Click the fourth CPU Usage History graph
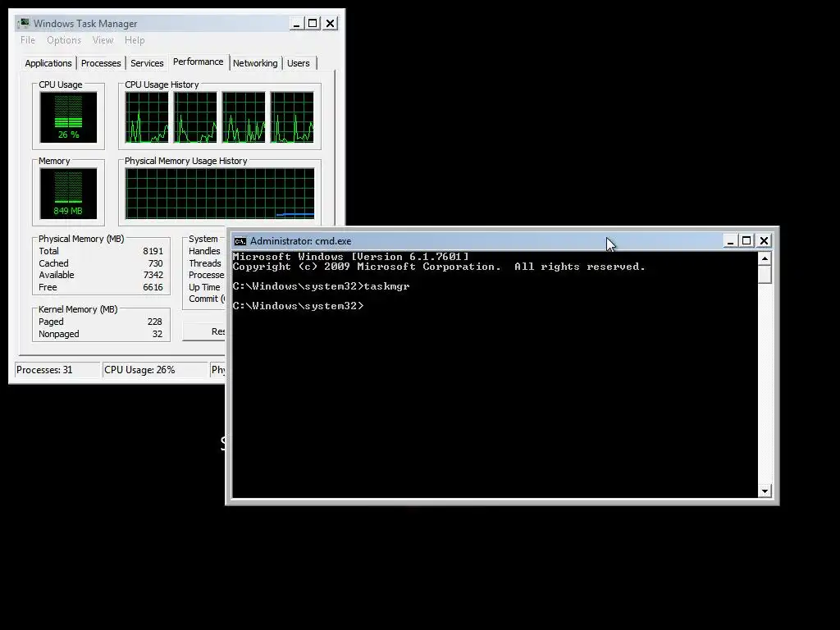The image size is (840, 630). click(292, 117)
